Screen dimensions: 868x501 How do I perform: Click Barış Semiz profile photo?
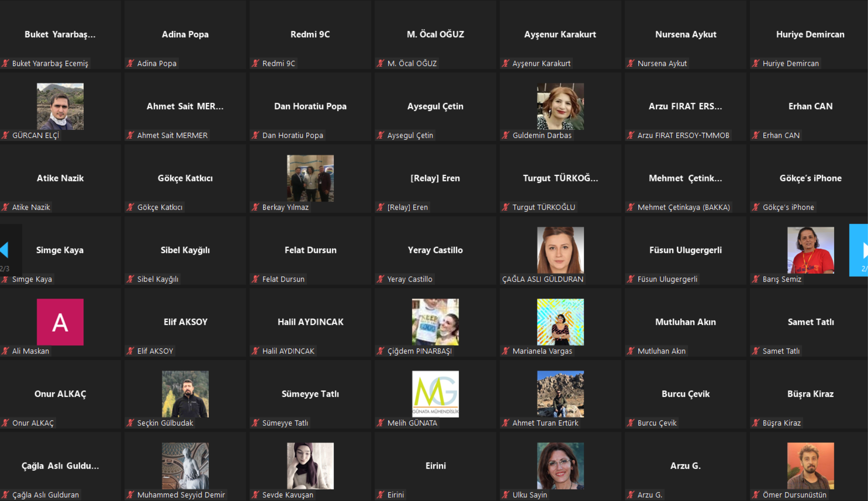click(810, 250)
